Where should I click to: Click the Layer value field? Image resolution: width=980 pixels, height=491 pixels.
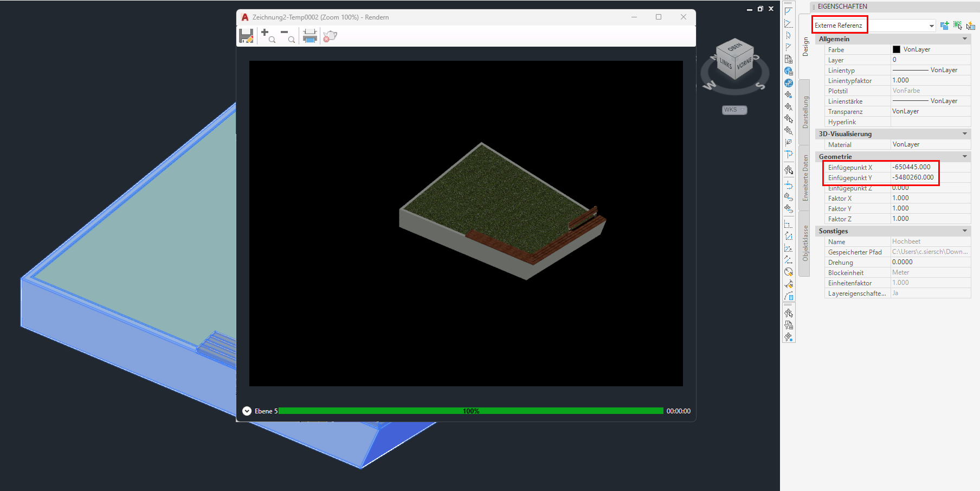(931, 60)
